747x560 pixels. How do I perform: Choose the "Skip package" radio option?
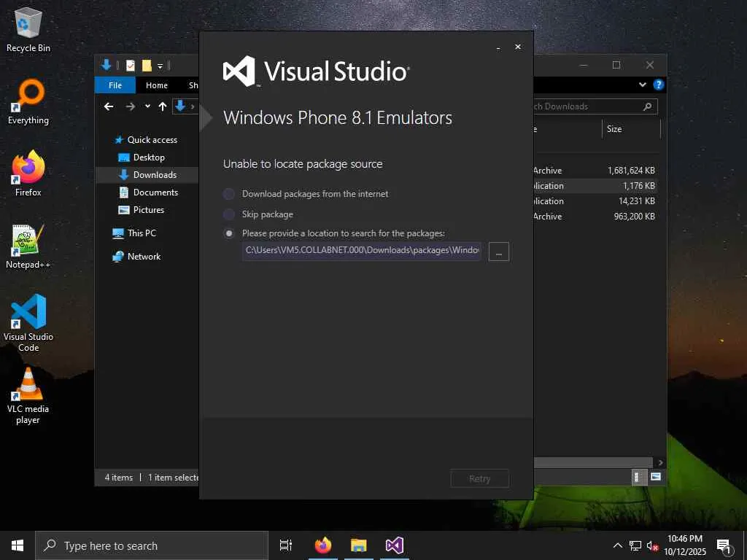(228, 214)
